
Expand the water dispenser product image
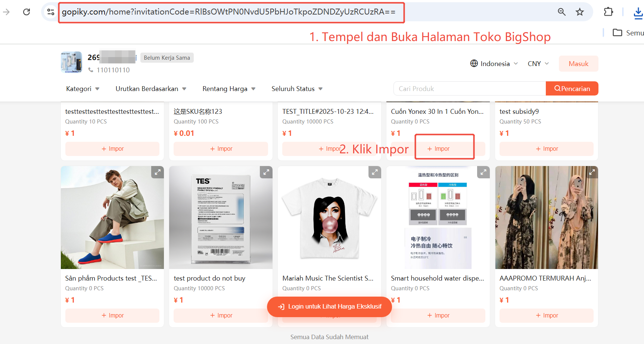(x=483, y=172)
